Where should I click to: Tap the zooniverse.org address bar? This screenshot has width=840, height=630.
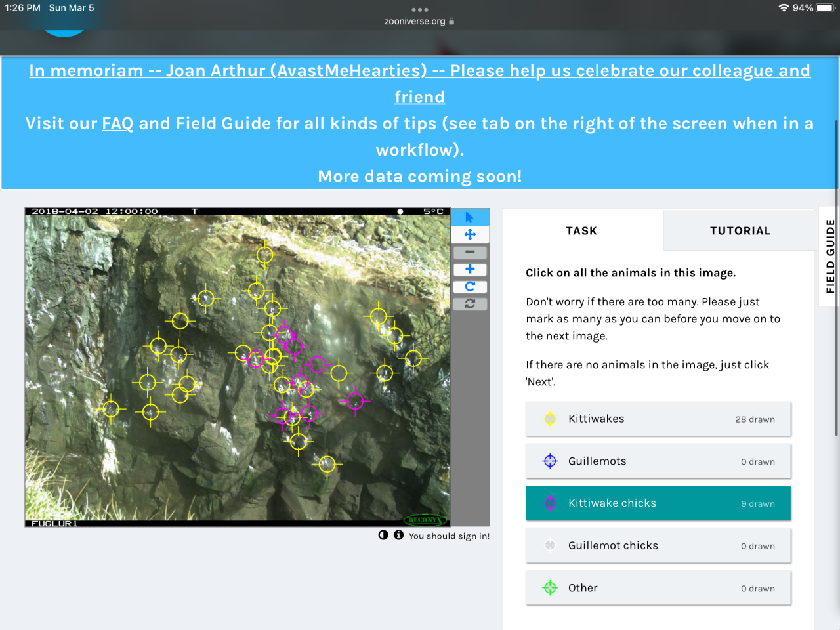point(420,21)
